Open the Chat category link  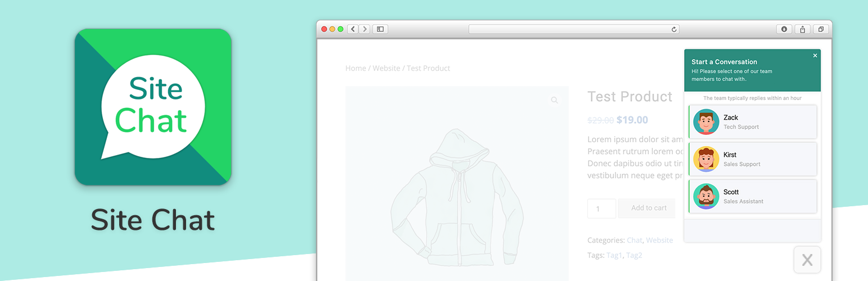point(634,240)
